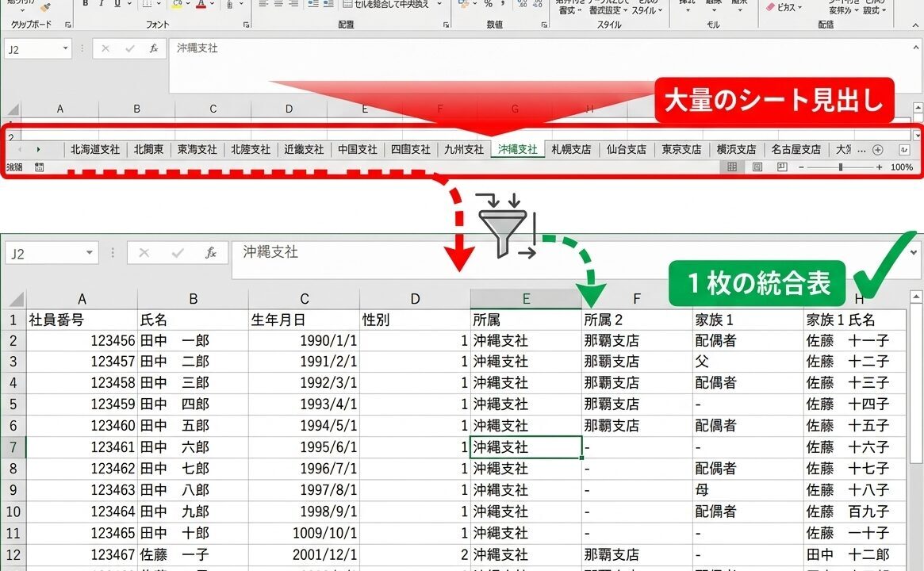Click Page Break Preview icon in status bar
Image resolution: width=924 pixels, height=571 pixels.
(x=782, y=167)
